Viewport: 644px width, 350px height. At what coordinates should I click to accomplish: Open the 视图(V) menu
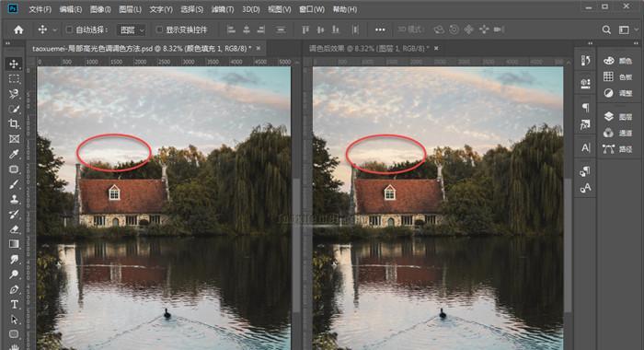point(280,9)
